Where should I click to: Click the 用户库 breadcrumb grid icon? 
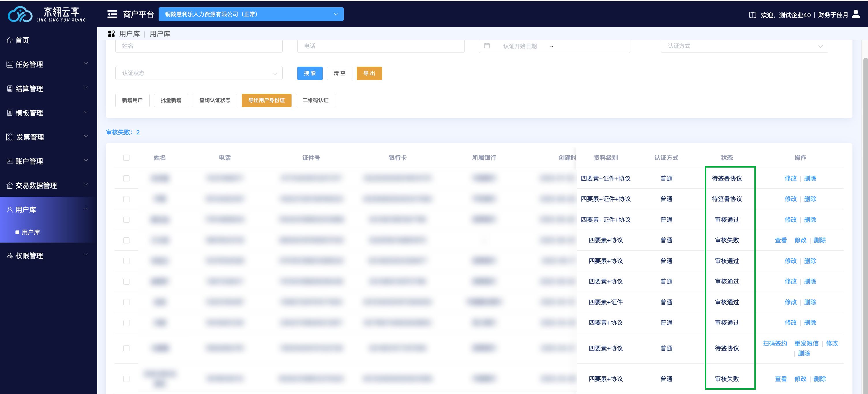111,34
